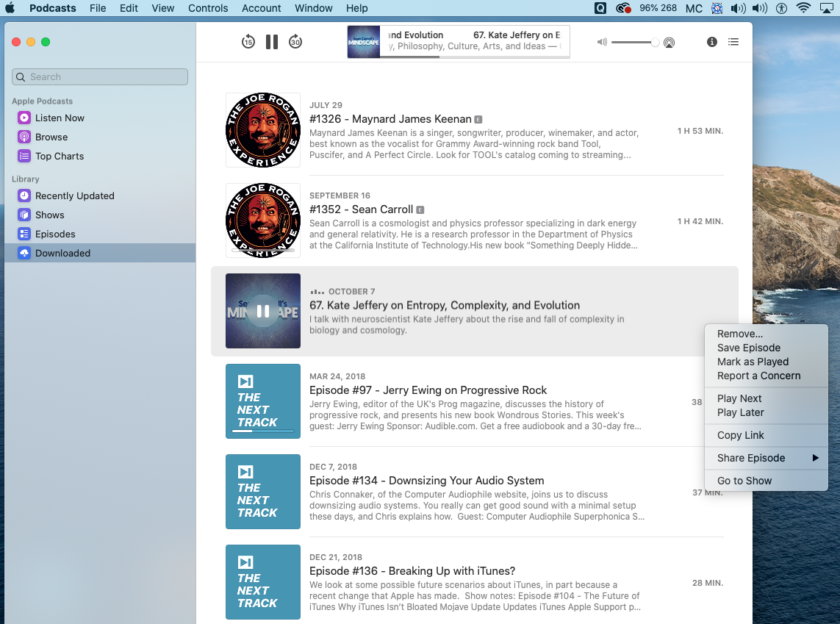The image size is (840, 624).
Task: Choose Report a Concern
Action: pos(766,376)
